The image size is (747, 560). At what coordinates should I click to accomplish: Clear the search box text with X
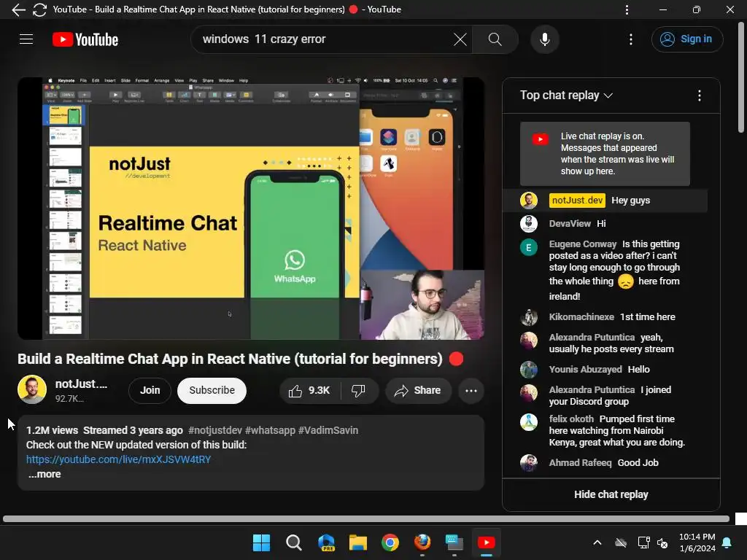(460, 39)
